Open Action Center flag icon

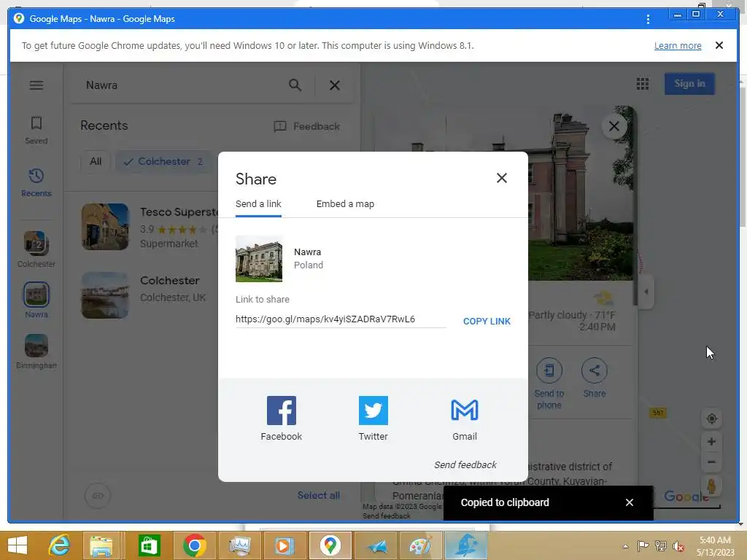(x=643, y=546)
